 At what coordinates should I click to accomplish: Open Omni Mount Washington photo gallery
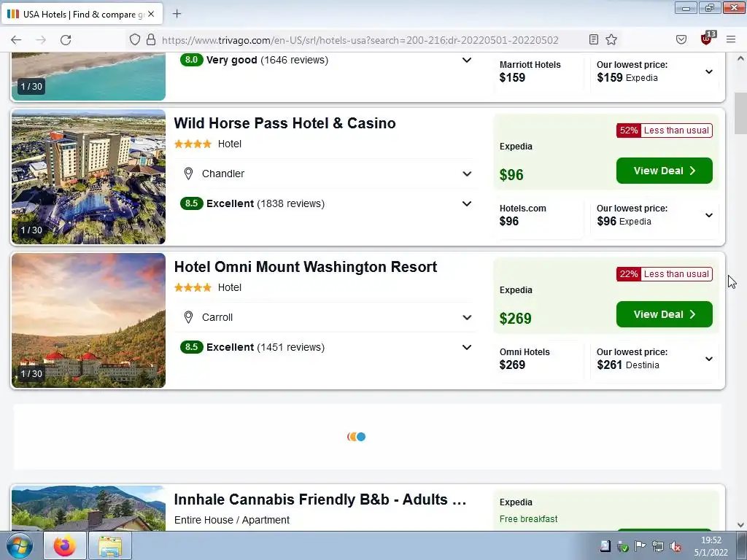coord(88,321)
